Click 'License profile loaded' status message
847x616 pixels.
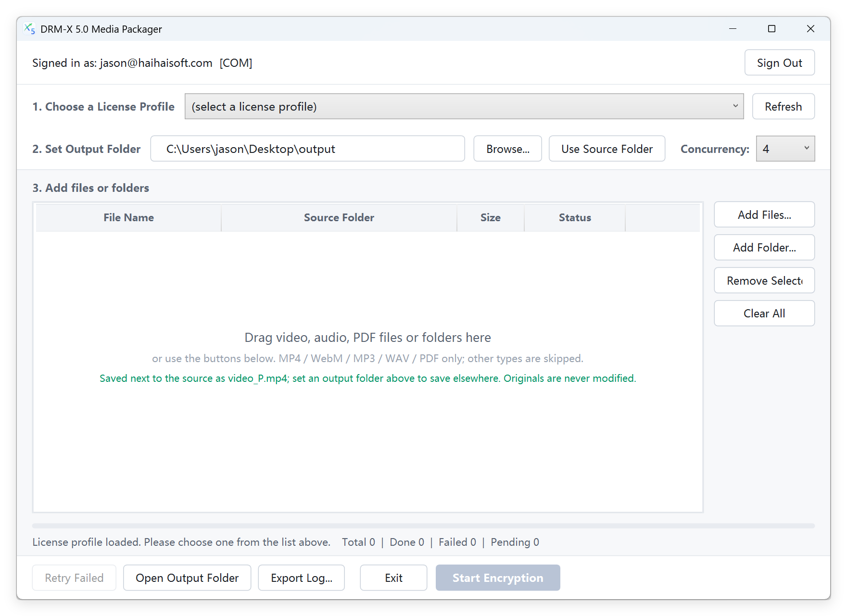coord(181,542)
